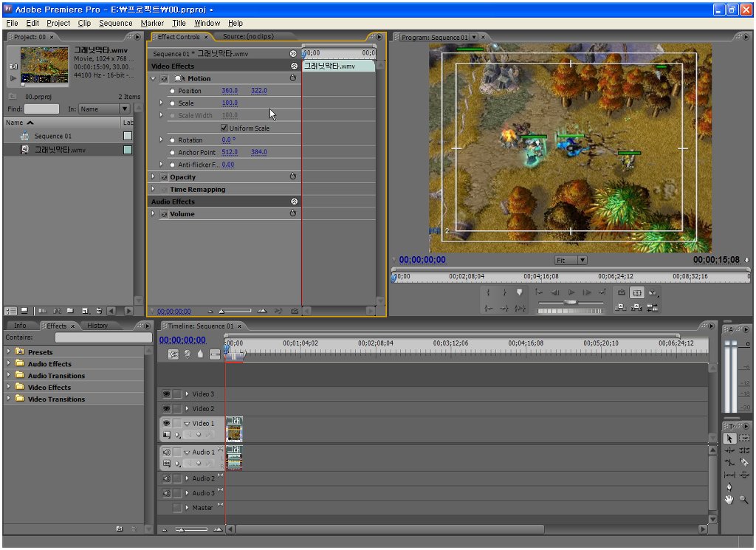Image resolution: width=756 pixels, height=550 pixels.
Task: Click the shuttle slider in Program monitor
Action: [569, 303]
